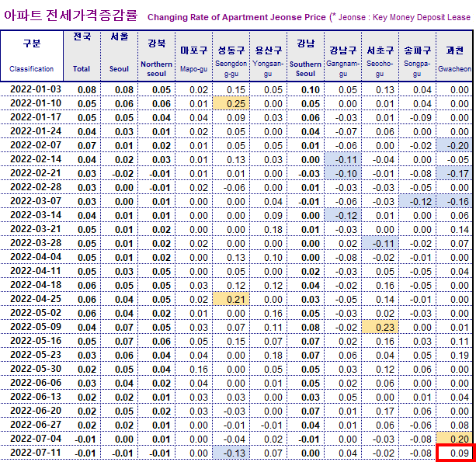Select highlighted -0.20 in Gwacheon column
Screen dimensions: 476x462
tap(454, 145)
